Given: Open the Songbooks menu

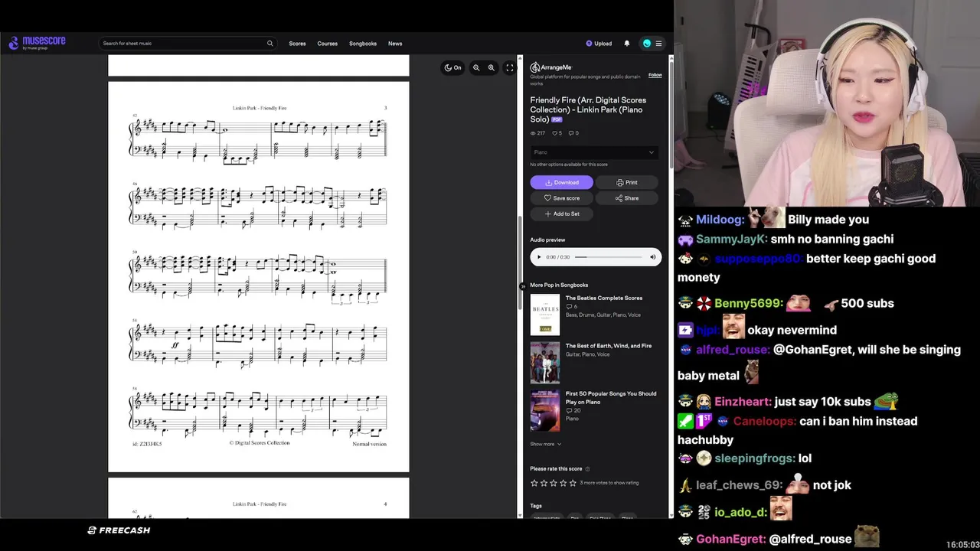Looking at the screenshot, I should [x=363, y=44].
